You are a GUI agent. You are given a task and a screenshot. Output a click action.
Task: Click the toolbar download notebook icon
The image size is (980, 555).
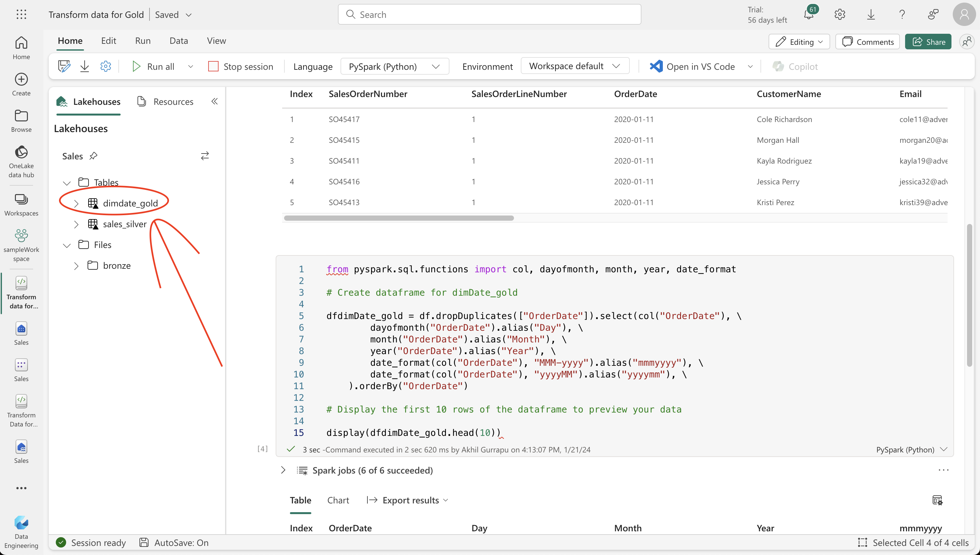tap(85, 66)
